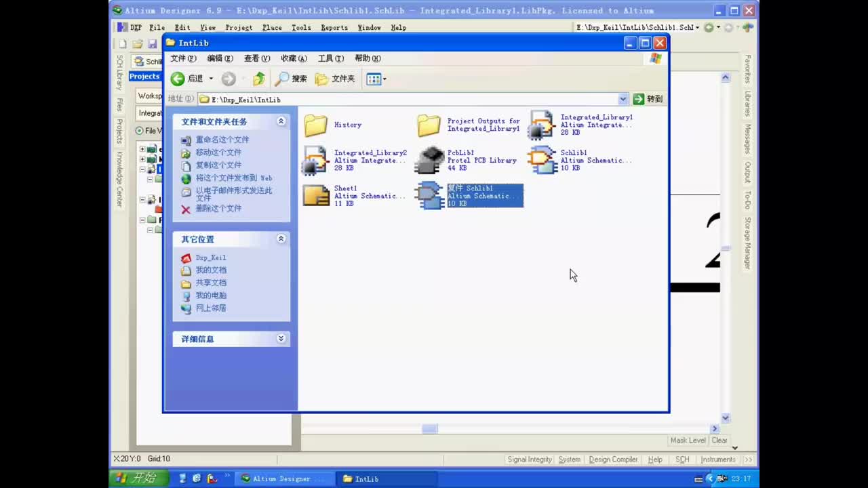This screenshot has height=488, width=868.
Task: Click the Signal Integrity status bar button
Action: click(x=530, y=460)
